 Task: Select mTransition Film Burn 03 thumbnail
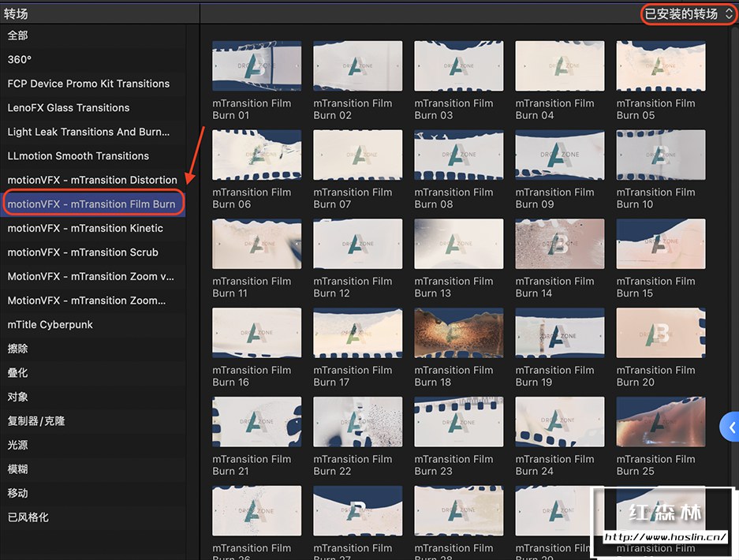point(458,65)
